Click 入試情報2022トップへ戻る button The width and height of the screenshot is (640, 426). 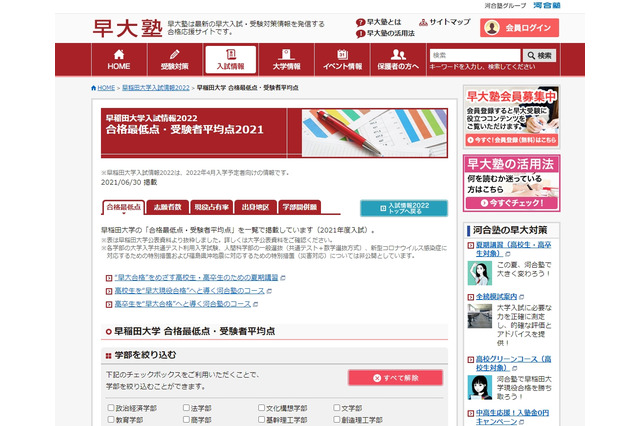point(404,208)
